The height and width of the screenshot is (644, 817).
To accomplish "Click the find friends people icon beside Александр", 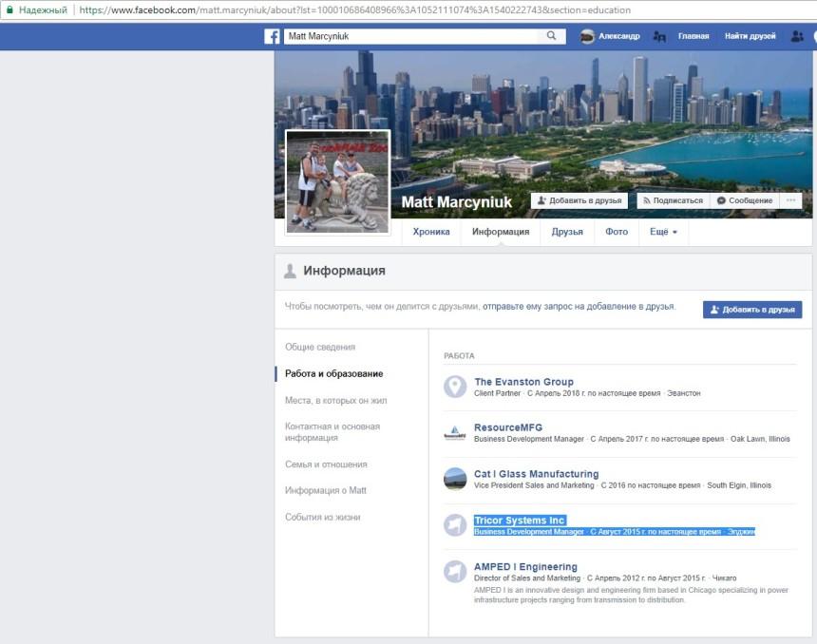I will [659, 36].
